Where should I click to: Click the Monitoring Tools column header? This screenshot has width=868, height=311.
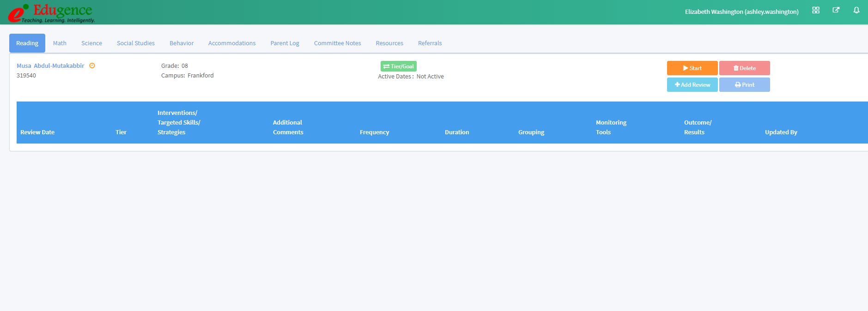point(611,127)
